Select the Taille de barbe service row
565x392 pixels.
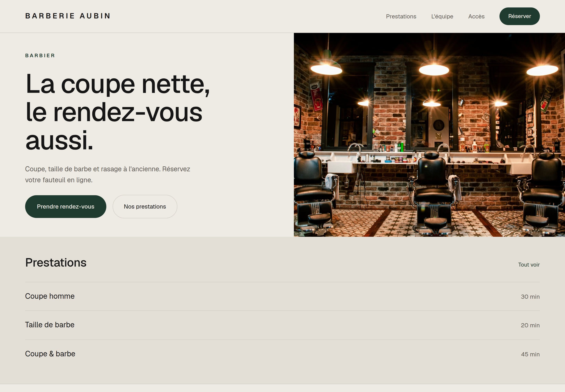[x=282, y=325]
